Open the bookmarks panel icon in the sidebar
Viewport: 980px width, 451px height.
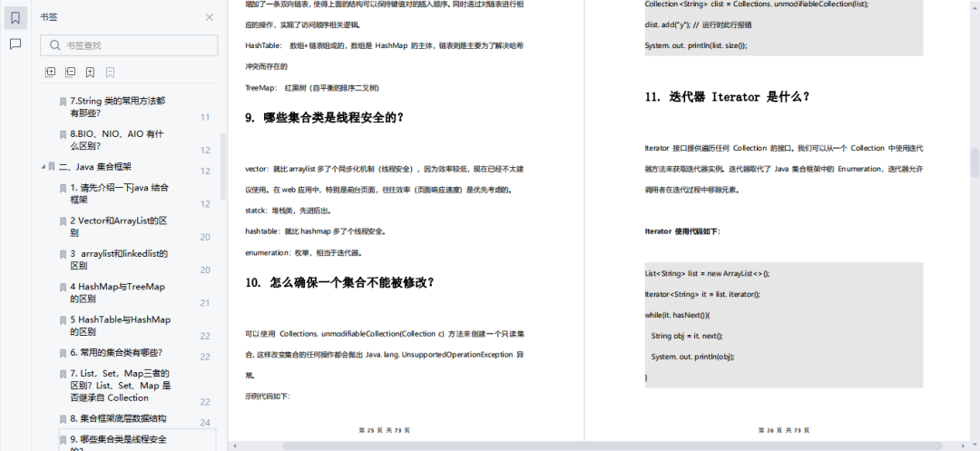(15, 17)
